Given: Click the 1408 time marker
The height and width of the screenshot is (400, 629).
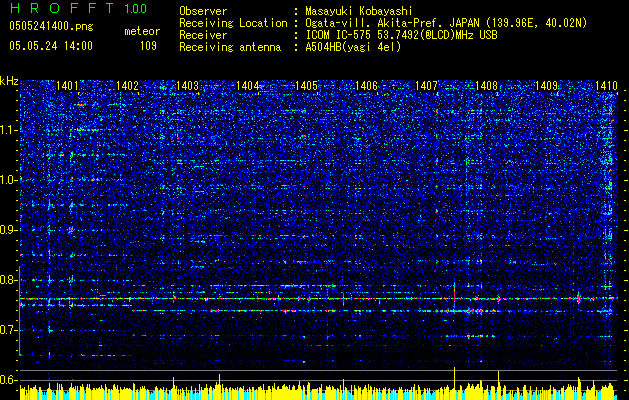Looking at the screenshot, I should click(486, 85).
